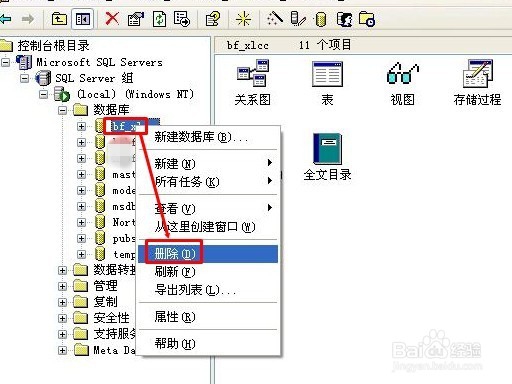Select the 控制台根目录 root folder
The height and width of the screenshot is (384, 512).
pyautogui.click(x=53, y=45)
